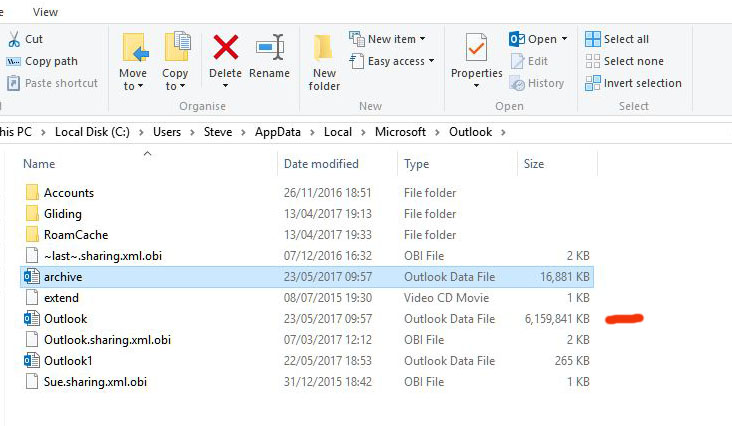Click the 265 KB size value
The image size is (732, 426).
pos(572,361)
